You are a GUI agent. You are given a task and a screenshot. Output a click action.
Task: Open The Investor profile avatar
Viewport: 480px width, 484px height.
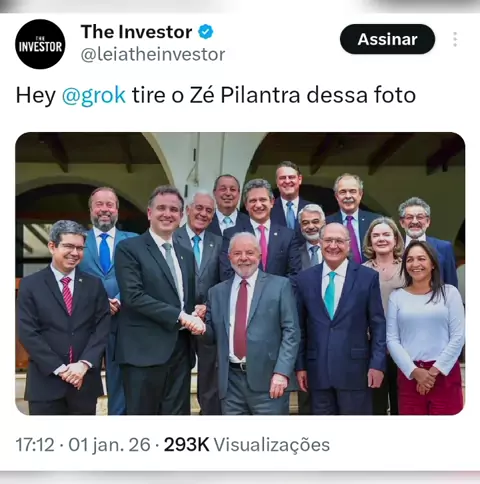pyautogui.click(x=40, y=44)
